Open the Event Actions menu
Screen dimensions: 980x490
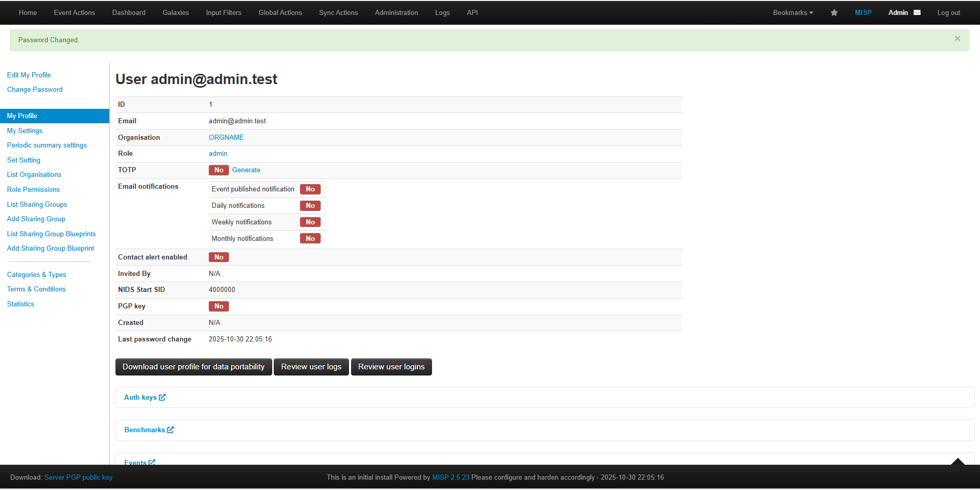click(74, 13)
